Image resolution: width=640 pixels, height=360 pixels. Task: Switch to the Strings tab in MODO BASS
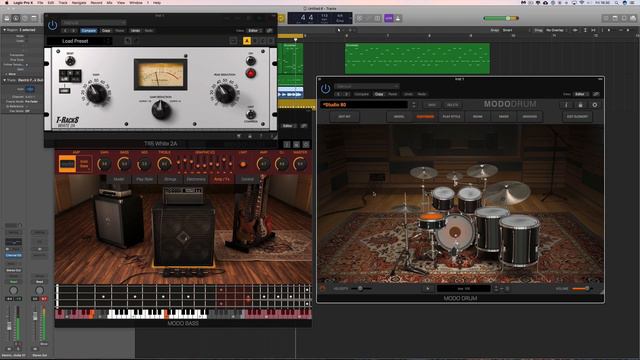[x=170, y=179]
